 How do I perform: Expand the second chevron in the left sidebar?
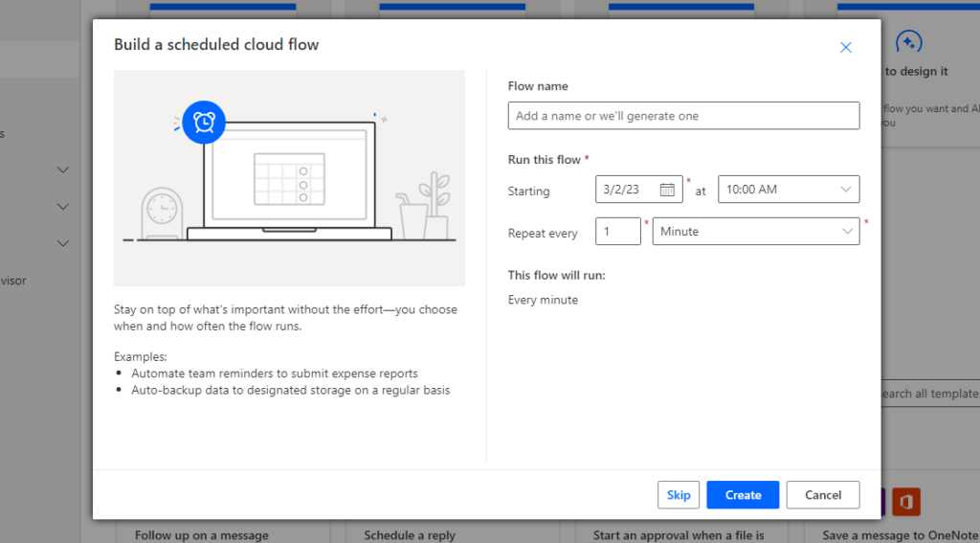[63, 207]
